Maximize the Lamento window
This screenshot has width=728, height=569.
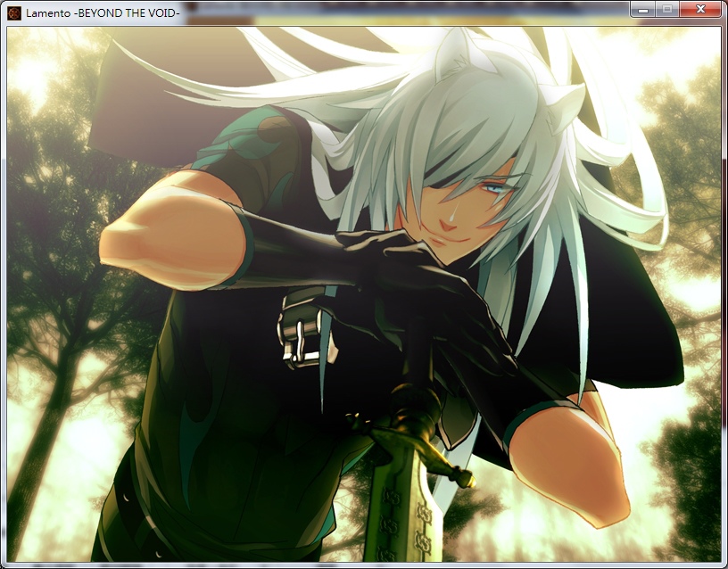(x=667, y=9)
